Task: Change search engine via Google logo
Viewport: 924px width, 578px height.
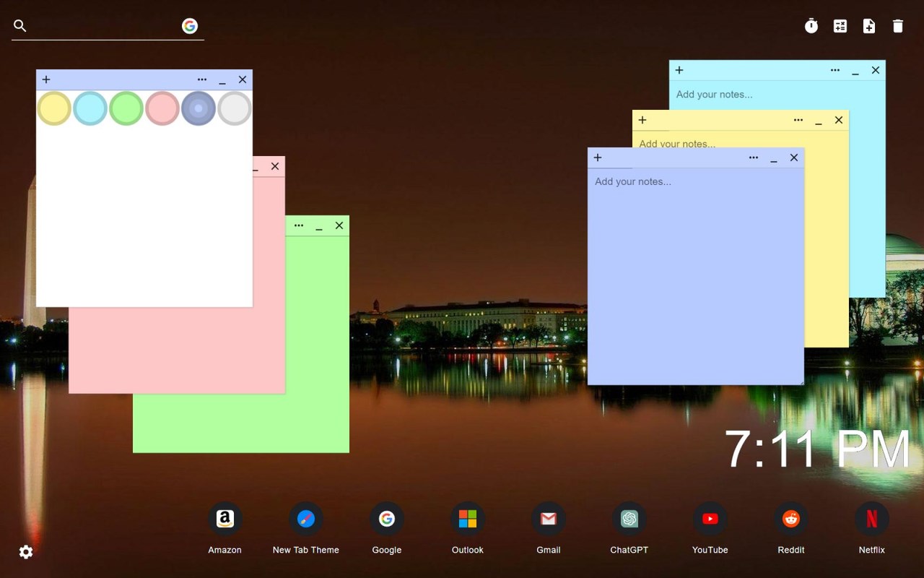Action: pos(190,26)
